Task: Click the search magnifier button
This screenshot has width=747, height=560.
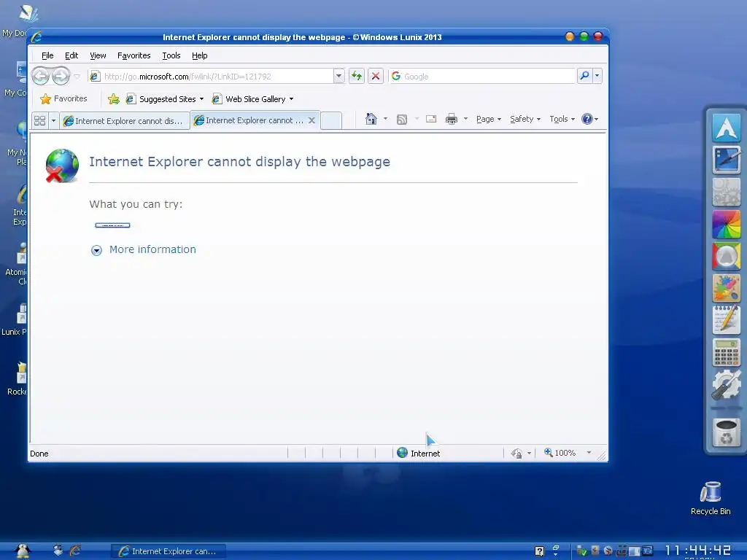Action: point(584,76)
